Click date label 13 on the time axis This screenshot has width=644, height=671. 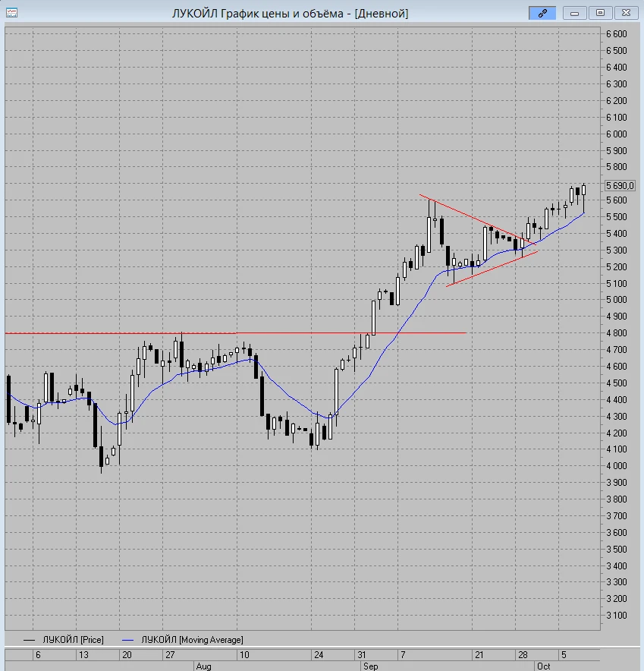(x=83, y=655)
